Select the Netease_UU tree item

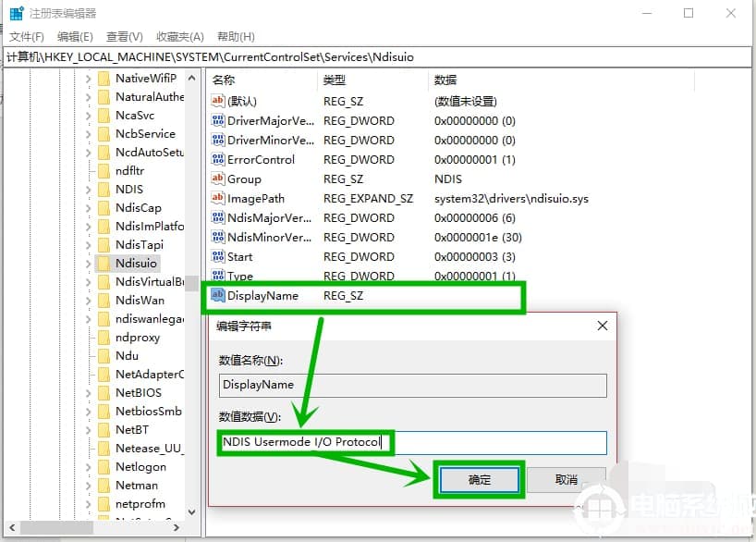[149, 449]
